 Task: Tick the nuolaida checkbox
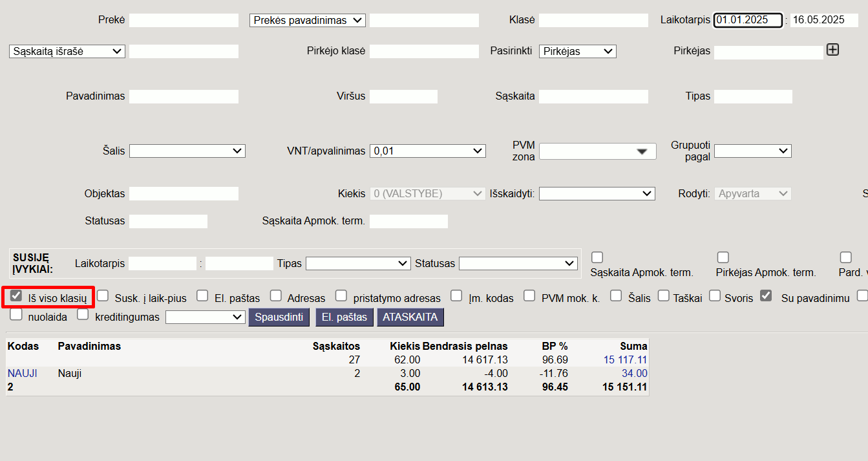click(x=16, y=315)
